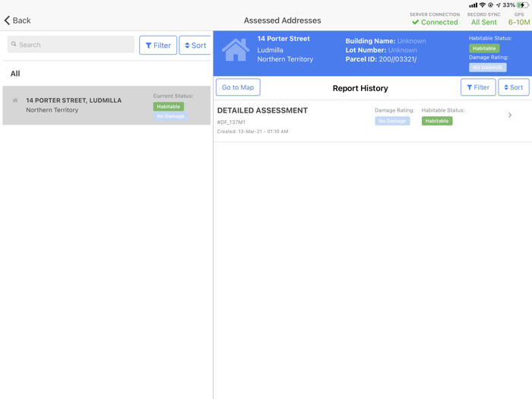The width and height of the screenshot is (532, 399).
Task: Click the small house icon beside 14 Porter Street
Action: 15,100
